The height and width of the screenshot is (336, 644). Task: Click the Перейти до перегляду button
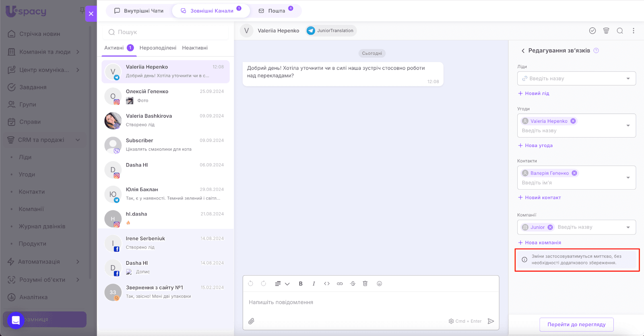pos(576,324)
